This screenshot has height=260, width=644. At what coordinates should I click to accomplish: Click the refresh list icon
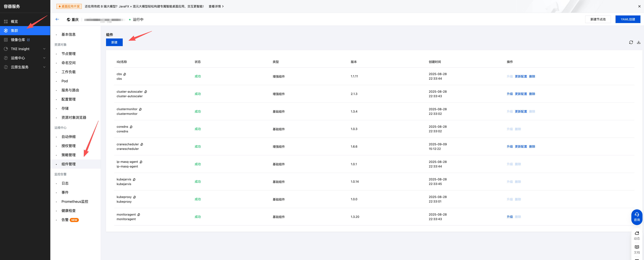point(631,42)
